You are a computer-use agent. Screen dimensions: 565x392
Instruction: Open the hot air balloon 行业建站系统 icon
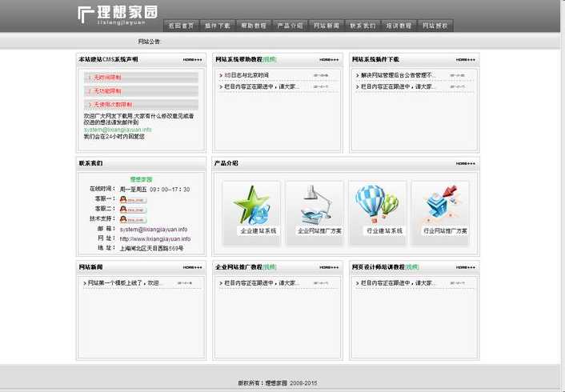377,203
